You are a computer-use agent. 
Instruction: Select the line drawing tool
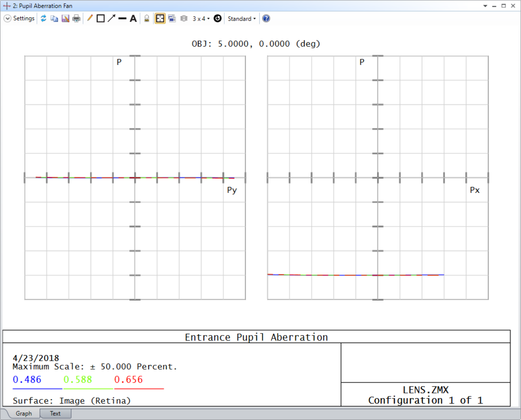pos(122,19)
